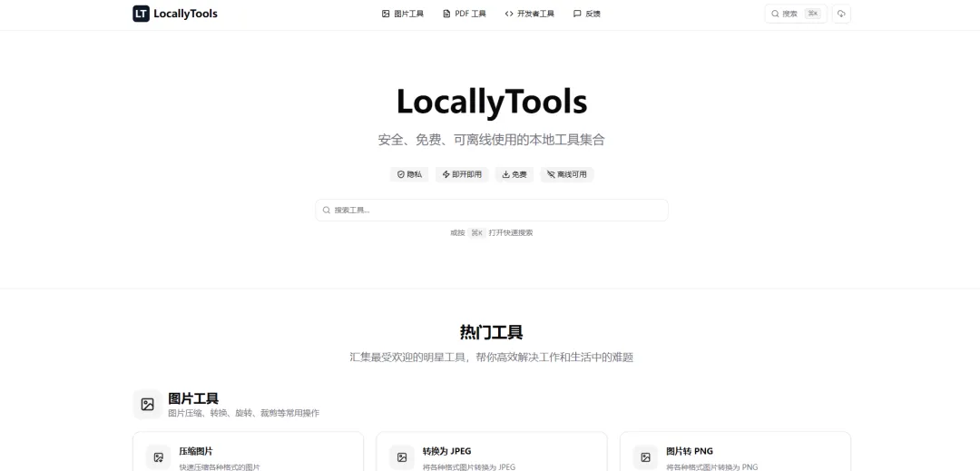Open the 图片转 PNG tool card
This screenshot has width=980, height=471.
735,451
